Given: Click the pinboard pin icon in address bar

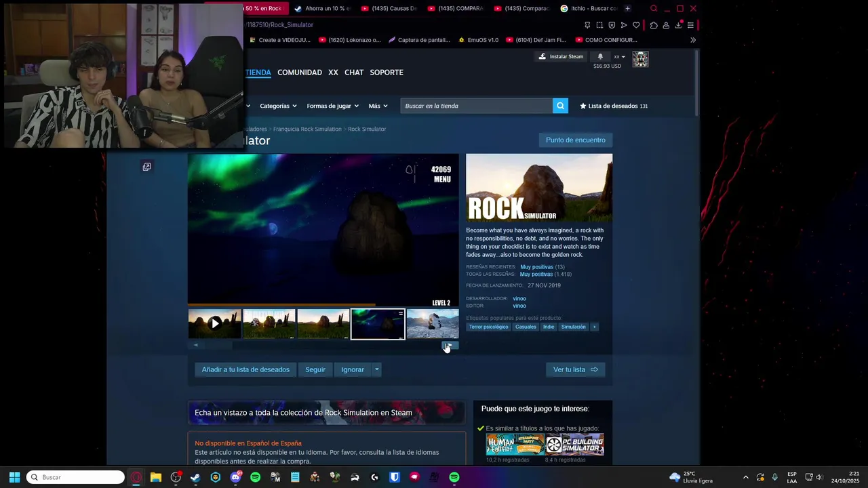Looking at the screenshot, I should (x=587, y=25).
